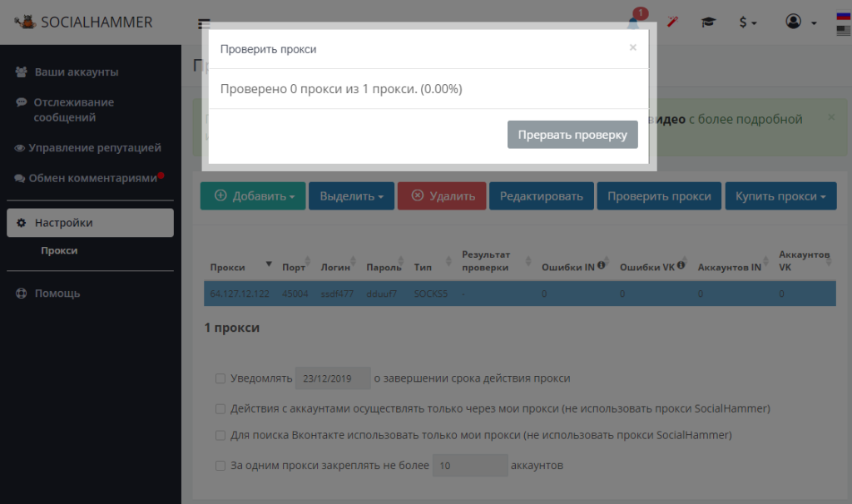This screenshot has height=504, width=852.
Task: Expand the Купить прокси dropdown
Action: click(x=780, y=196)
